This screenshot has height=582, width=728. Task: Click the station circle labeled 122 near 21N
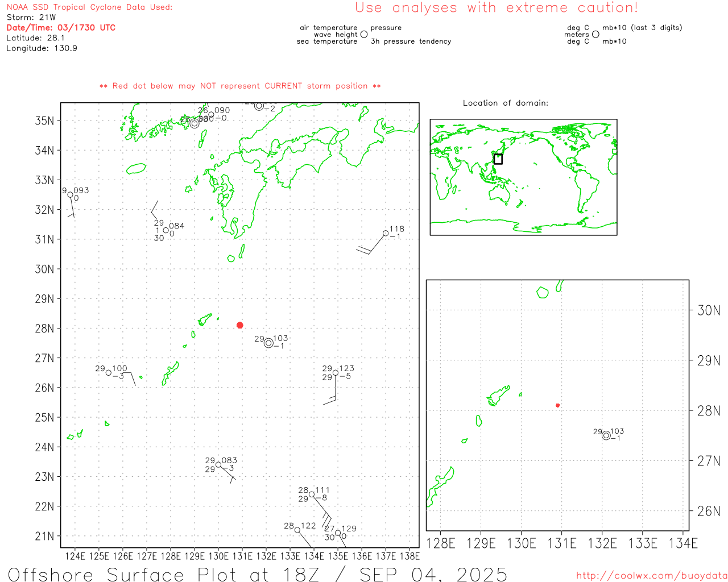[297, 530]
